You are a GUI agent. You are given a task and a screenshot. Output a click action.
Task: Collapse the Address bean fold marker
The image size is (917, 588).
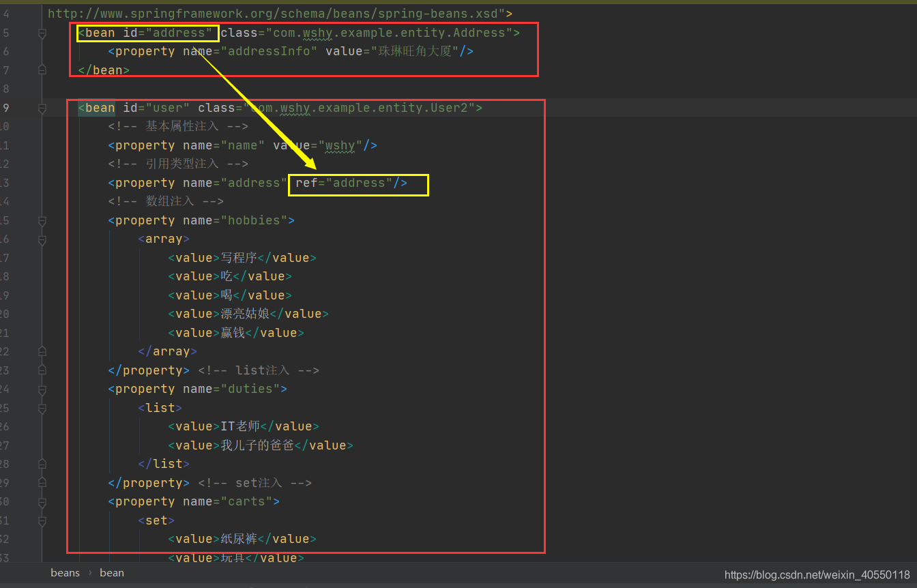click(x=42, y=33)
